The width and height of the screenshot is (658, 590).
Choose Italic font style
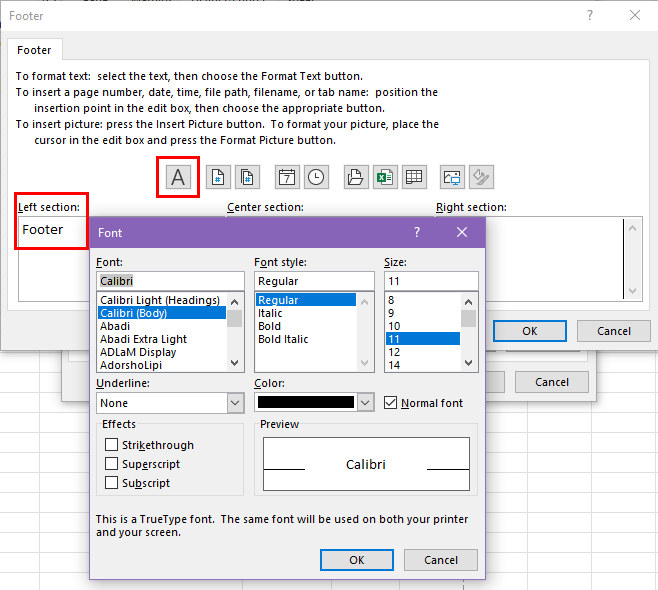click(306, 313)
